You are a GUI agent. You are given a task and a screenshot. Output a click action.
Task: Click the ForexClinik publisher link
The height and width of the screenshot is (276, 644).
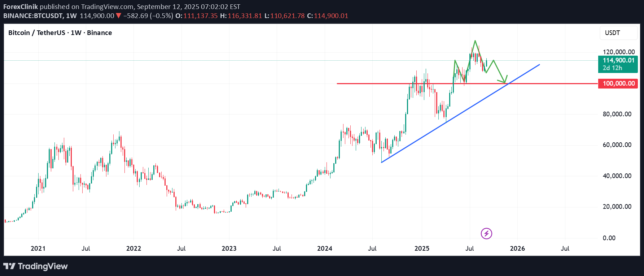click(20, 6)
